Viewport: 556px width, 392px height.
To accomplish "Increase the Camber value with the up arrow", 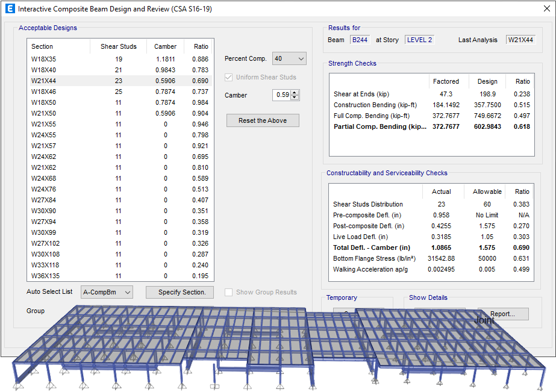I will point(295,92).
